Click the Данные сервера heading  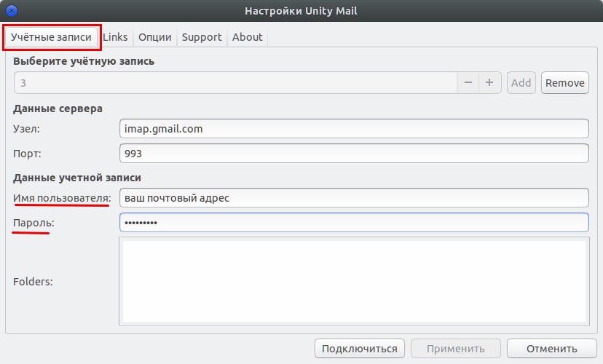click(58, 108)
